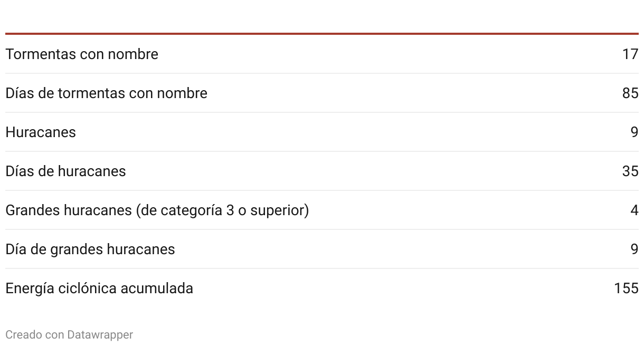
Task: Select the value 85 in the table
Action: coord(630,93)
